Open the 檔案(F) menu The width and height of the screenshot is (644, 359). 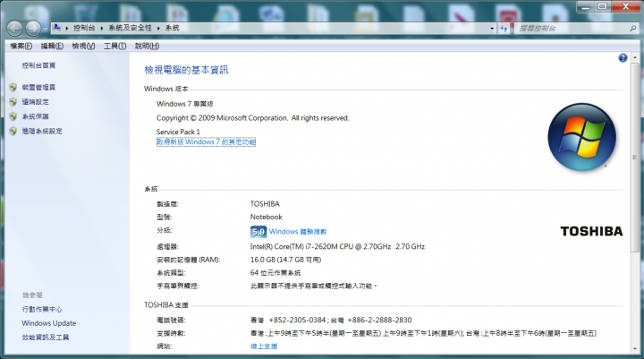[21, 46]
